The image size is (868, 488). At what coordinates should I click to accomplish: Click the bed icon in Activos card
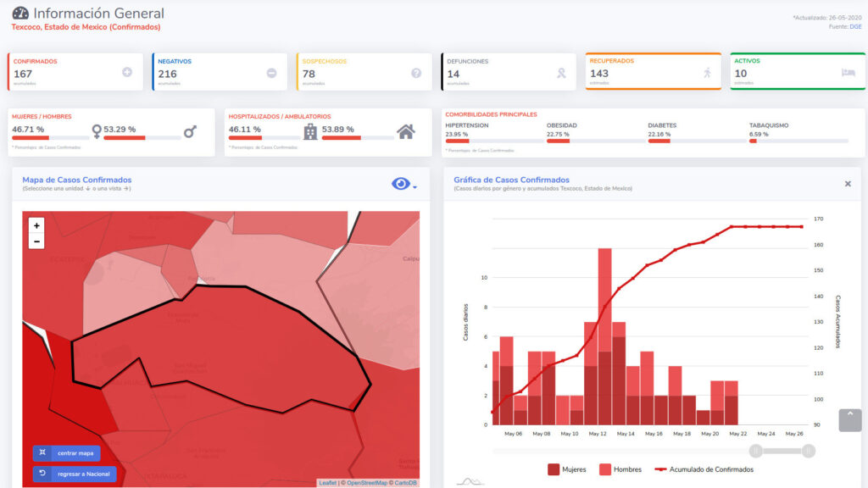point(848,73)
